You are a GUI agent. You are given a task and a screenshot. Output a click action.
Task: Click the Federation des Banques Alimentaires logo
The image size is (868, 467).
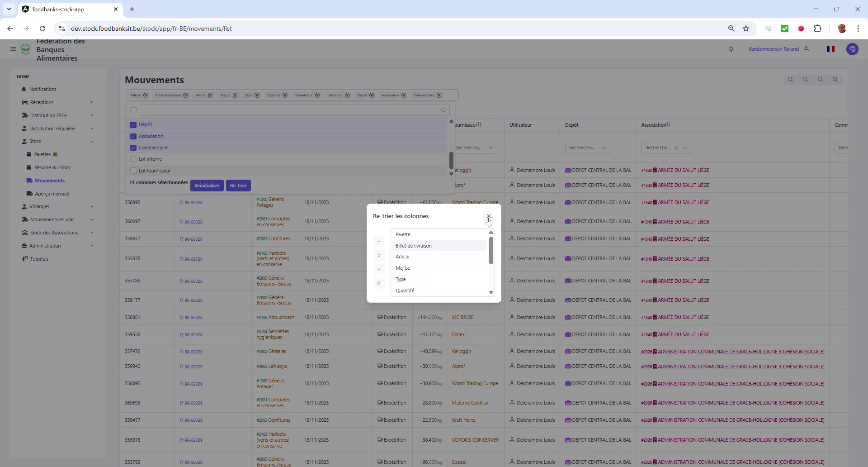click(x=25, y=49)
